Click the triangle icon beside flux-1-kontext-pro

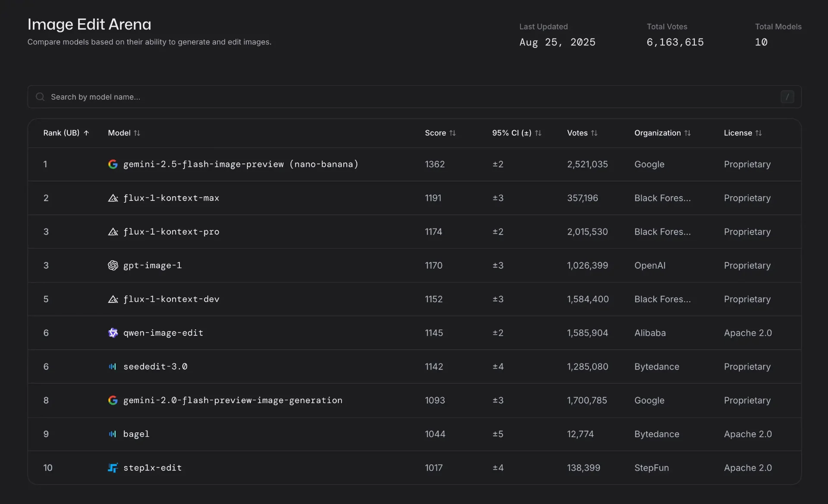(x=113, y=232)
